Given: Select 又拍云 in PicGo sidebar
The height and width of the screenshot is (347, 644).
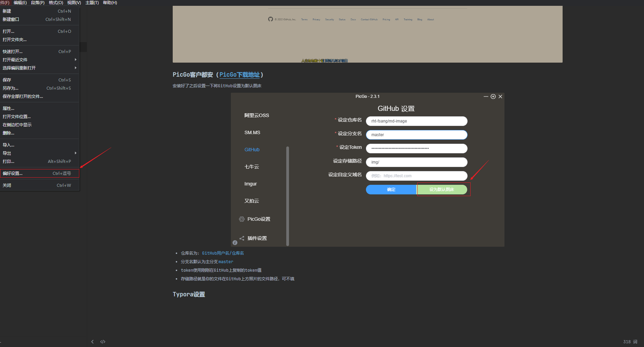Looking at the screenshot, I should point(251,201).
